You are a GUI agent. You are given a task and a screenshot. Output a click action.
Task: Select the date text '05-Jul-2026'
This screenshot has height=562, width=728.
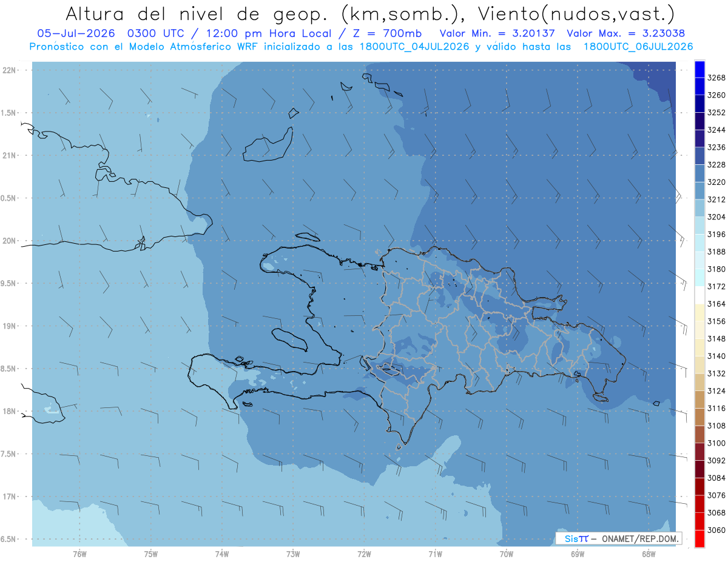76,33
